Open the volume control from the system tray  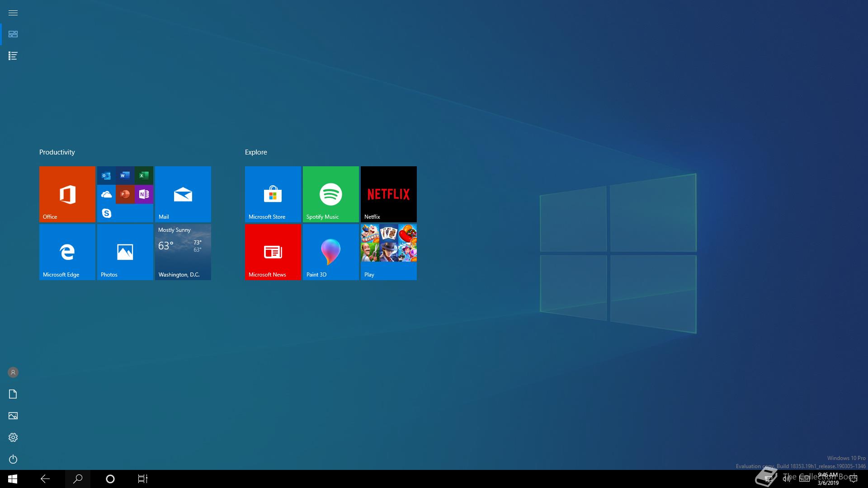786,479
